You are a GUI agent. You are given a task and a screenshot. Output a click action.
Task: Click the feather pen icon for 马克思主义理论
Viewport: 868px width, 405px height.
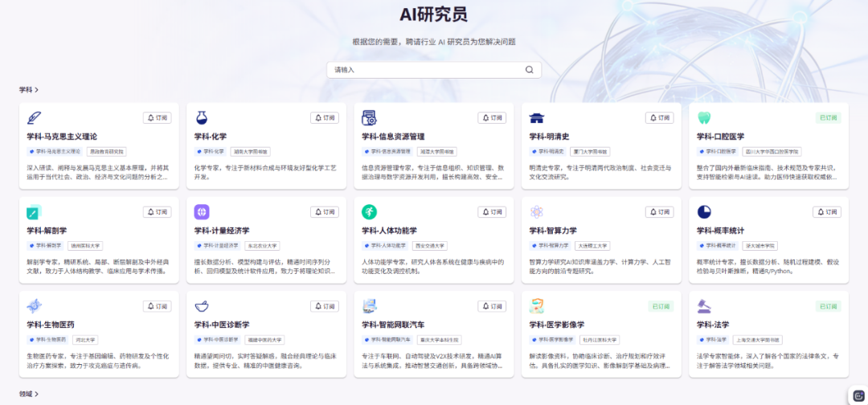34,118
